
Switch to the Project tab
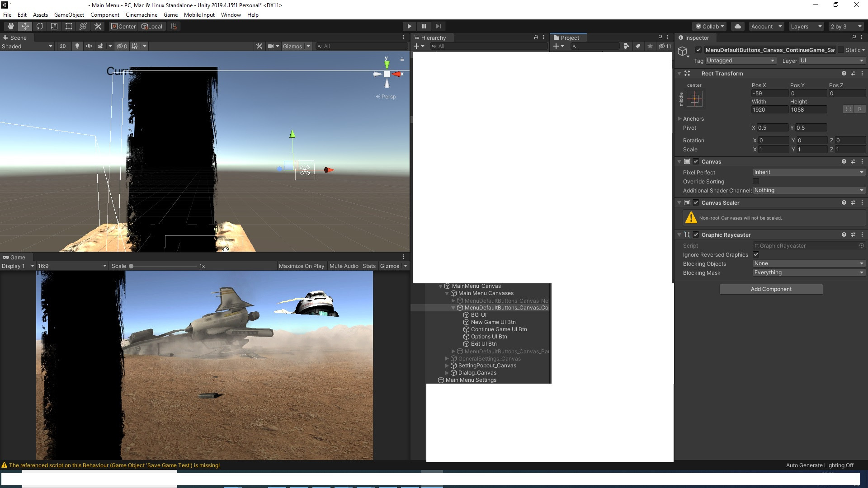tap(569, 38)
